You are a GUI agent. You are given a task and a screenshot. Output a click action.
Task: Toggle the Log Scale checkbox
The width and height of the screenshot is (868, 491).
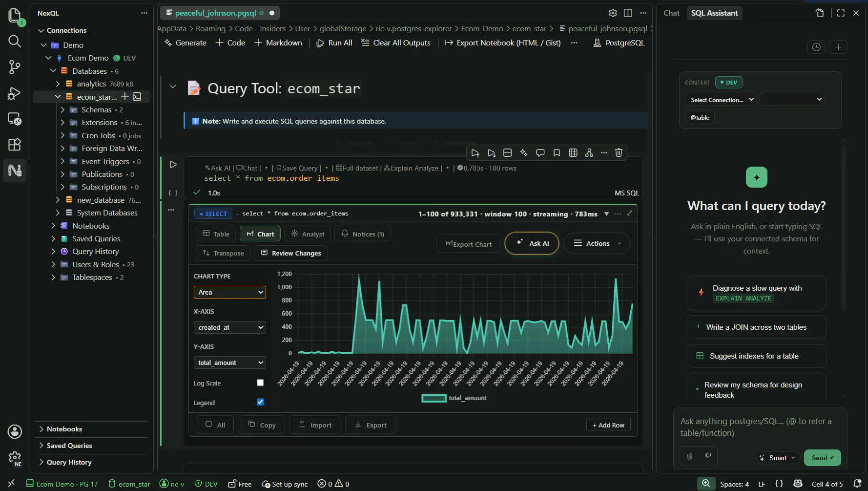(x=260, y=383)
